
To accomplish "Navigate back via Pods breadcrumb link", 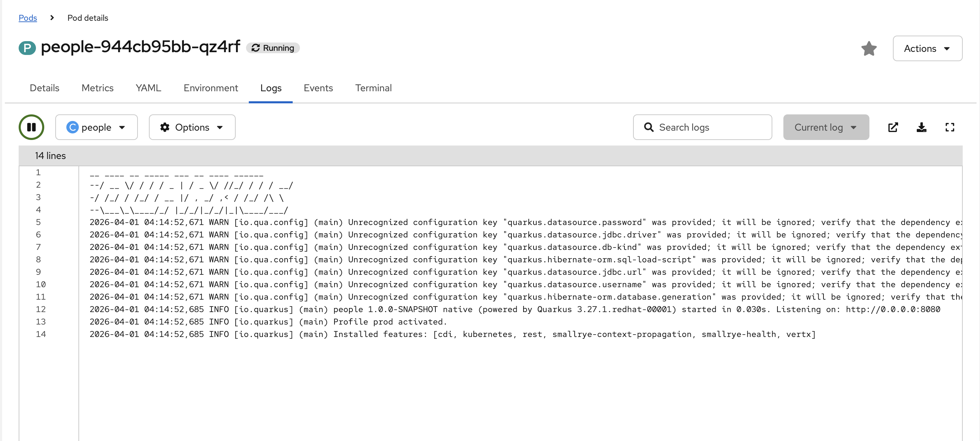I will point(28,18).
